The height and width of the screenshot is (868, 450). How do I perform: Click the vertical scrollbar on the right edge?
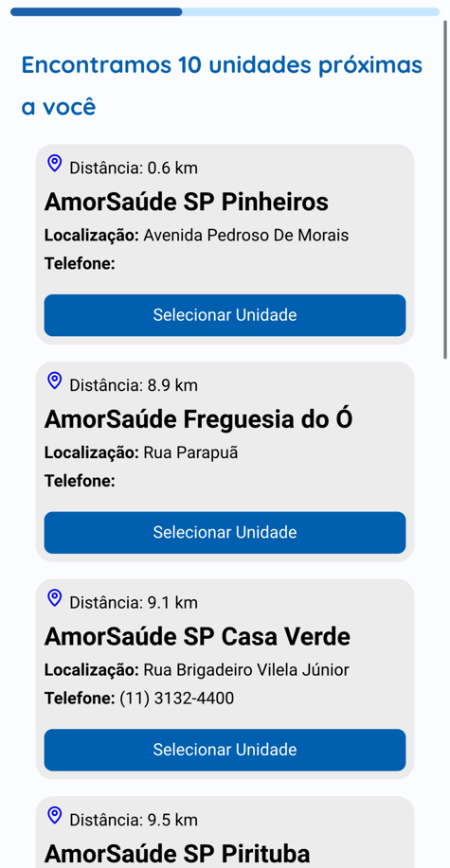pyautogui.click(x=444, y=189)
